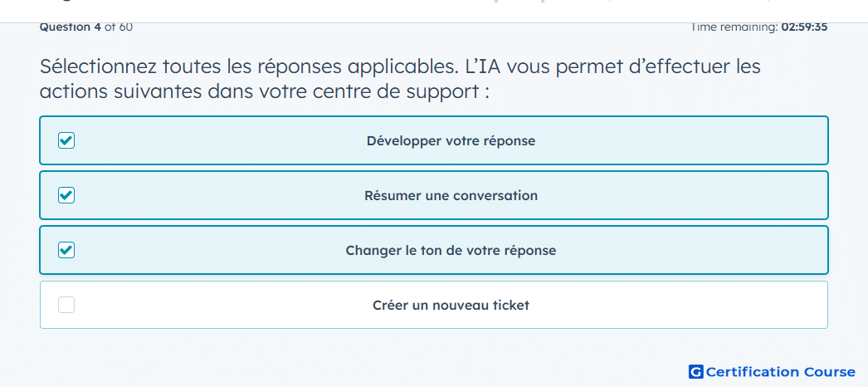
Task: Click the heading line ending with support :
Action: pos(265,92)
